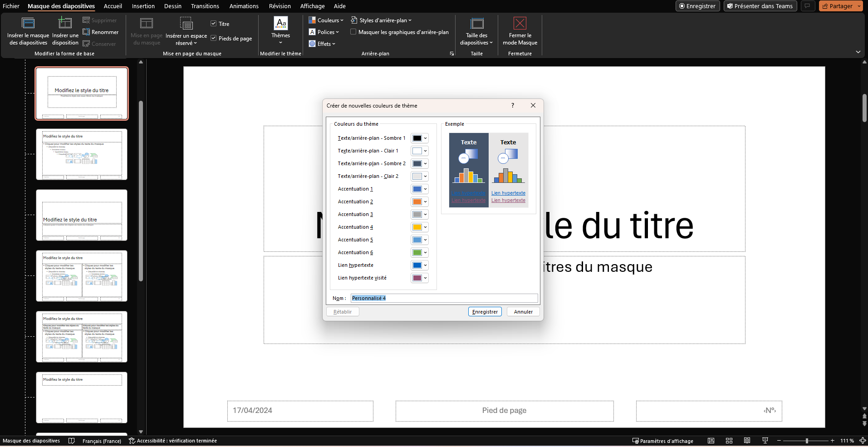Click zoom out minus icon

tap(779, 441)
